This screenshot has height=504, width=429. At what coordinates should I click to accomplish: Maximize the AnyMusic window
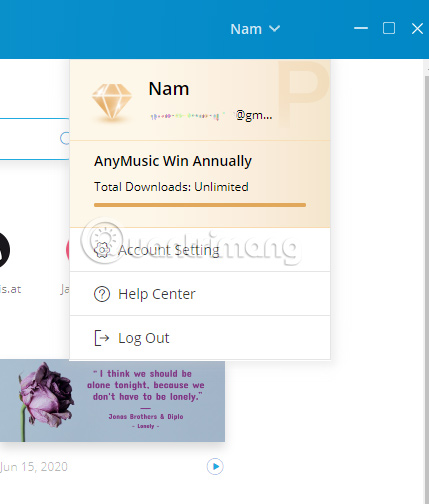pos(389,28)
